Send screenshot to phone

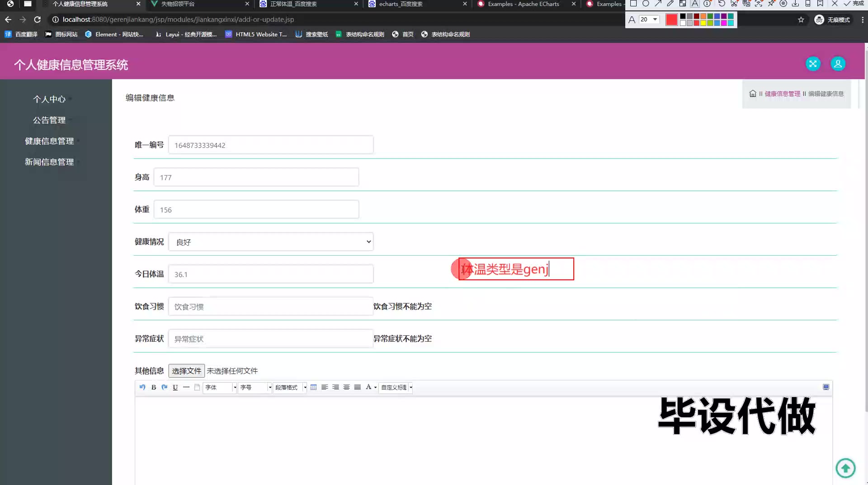pyautogui.click(x=808, y=4)
